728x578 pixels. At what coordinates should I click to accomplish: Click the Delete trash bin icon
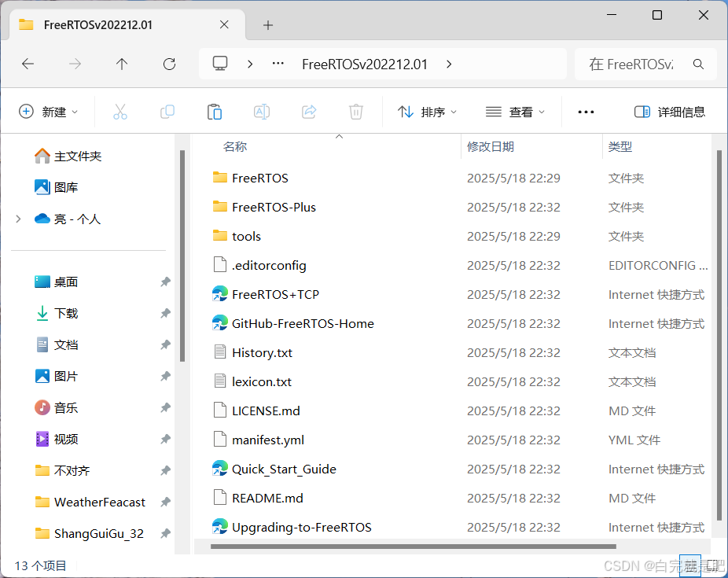click(x=356, y=112)
